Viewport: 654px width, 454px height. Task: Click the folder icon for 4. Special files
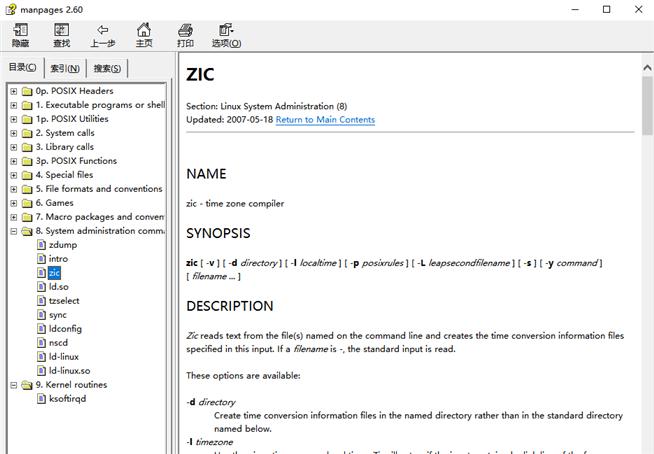(x=27, y=175)
